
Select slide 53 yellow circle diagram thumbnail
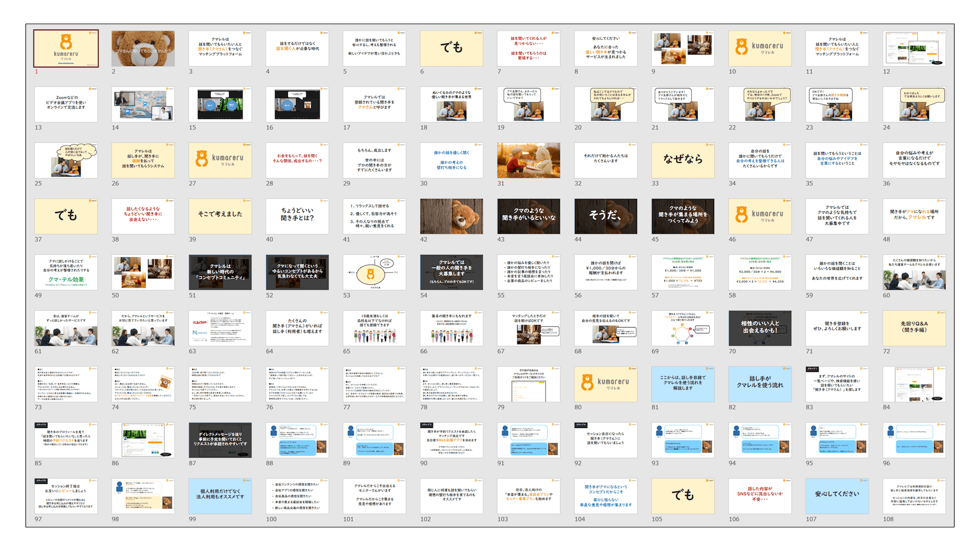[x=374, y=272]
